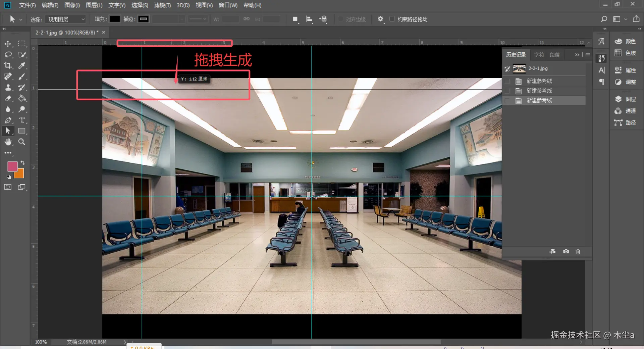Select the Quick Selection tool
Image resolution: width=644 pixels, height=349 pixels.
pyautogui.click(x=22, y=54)
